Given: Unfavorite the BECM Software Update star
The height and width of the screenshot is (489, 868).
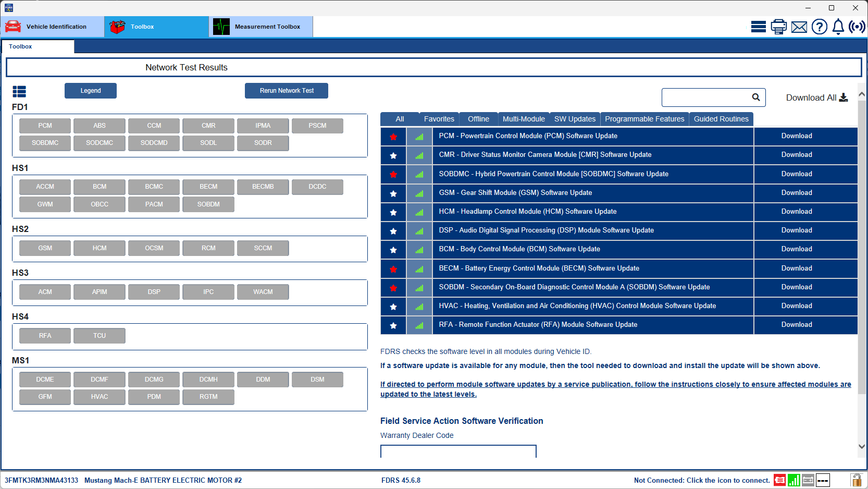Looking at the screenshot, I should pyautogui.click(x=393, y=269).
